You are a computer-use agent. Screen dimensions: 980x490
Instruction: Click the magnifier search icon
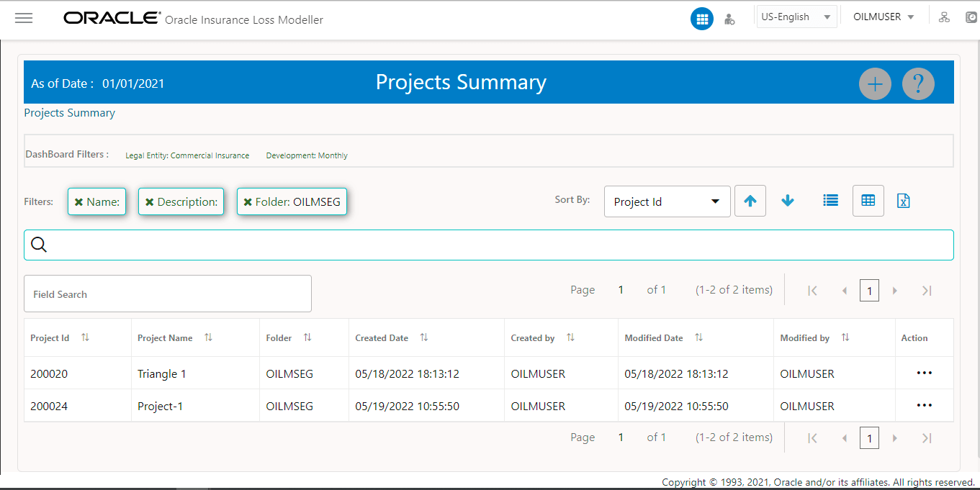coord(39,245)
